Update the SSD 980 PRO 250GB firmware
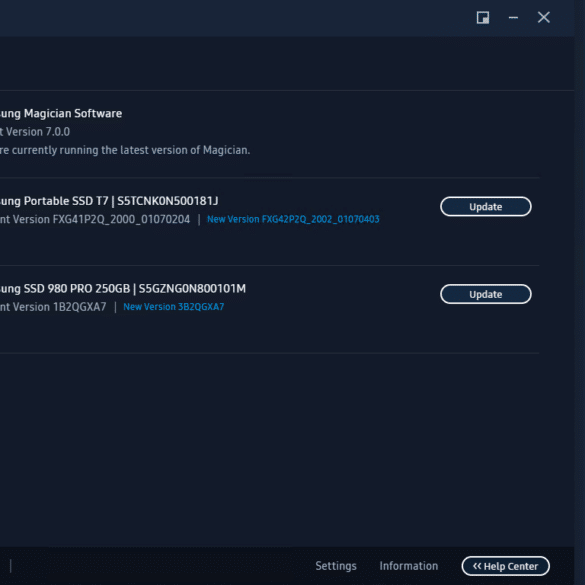 click(486, 294)
